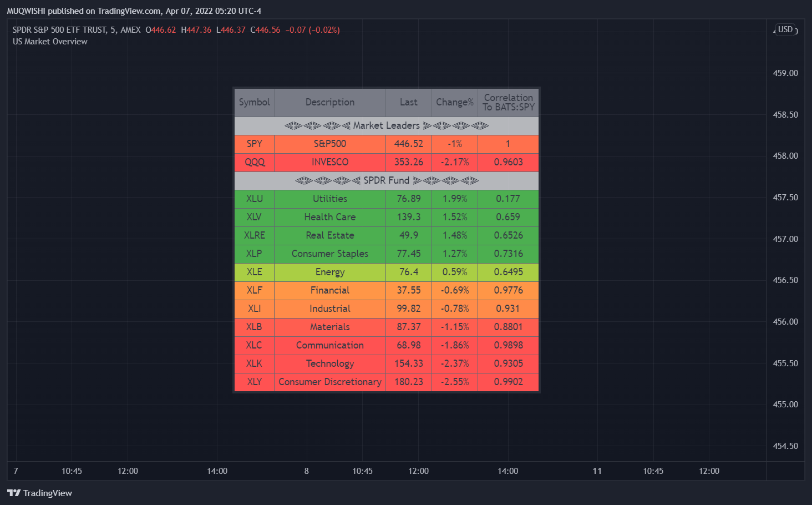The width and height of the screenshot is (812, 505).
Task: Click the Symbol column header
Action: 255,102
